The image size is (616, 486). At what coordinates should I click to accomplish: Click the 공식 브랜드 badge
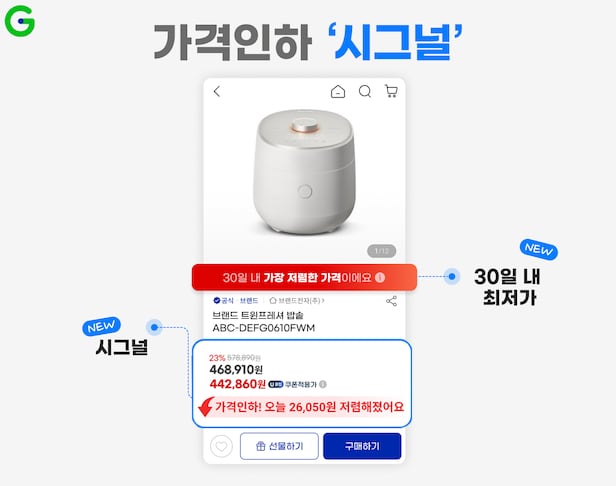pos(236,301)
